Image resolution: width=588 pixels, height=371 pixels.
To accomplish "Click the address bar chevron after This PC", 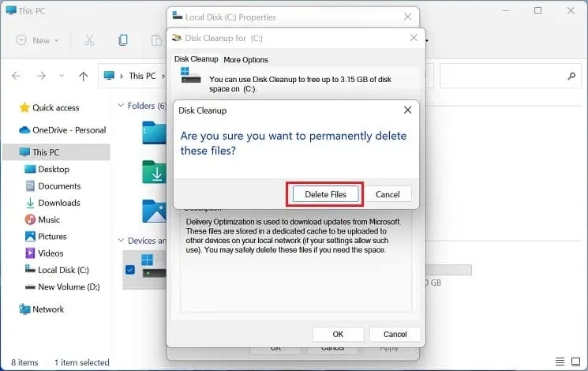I will coord(163,76).
